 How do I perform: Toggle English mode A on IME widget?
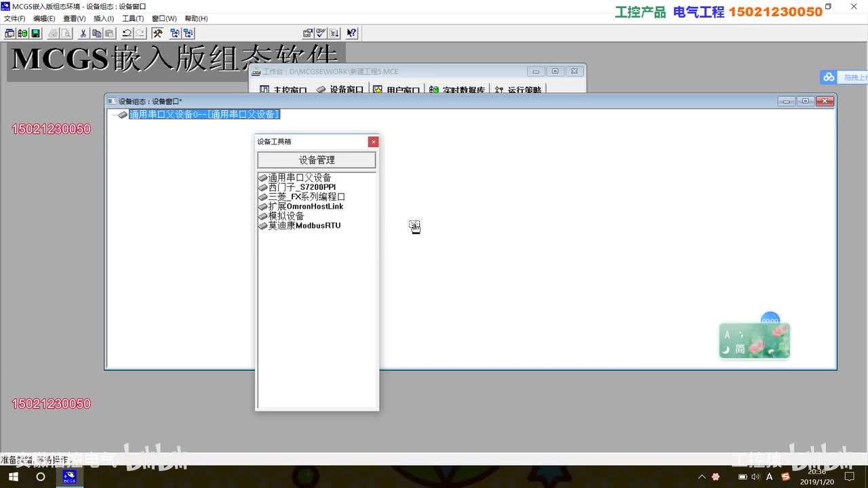[727, 334]
